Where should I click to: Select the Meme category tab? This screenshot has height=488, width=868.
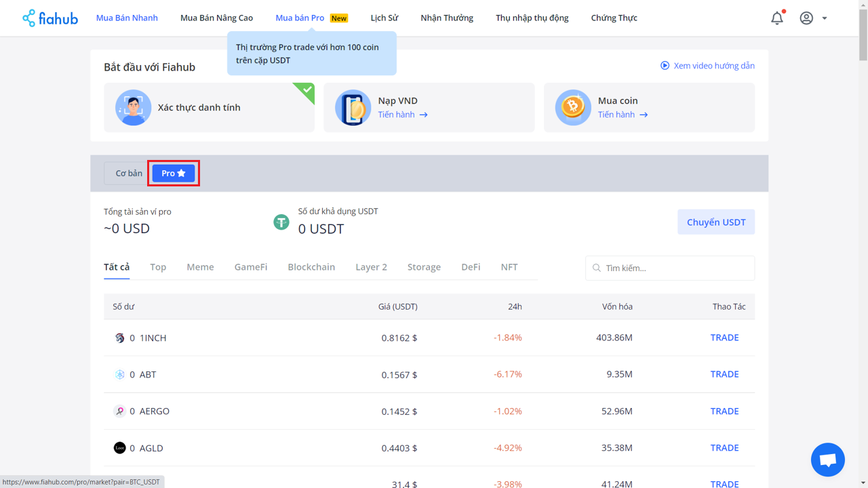click(x=200, y=267)
